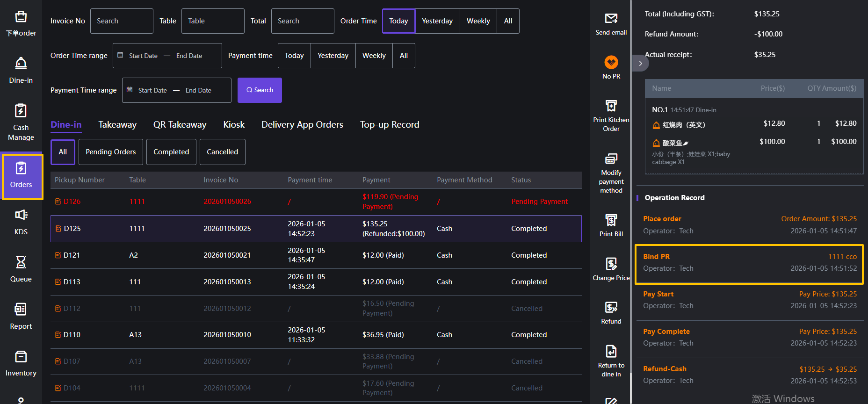Select Yesterday under Order Time filter
Viewport: 868px width, 404px height.
pos(437,21)
